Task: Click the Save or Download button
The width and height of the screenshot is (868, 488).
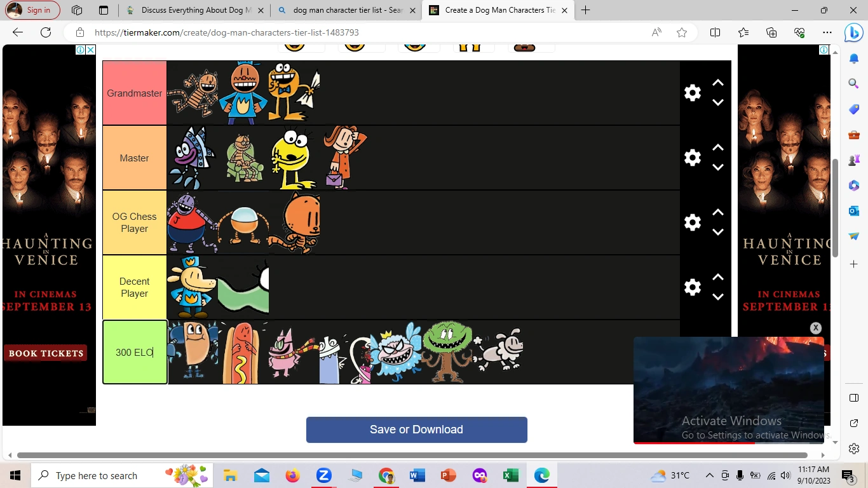Action: coord(416,430)
